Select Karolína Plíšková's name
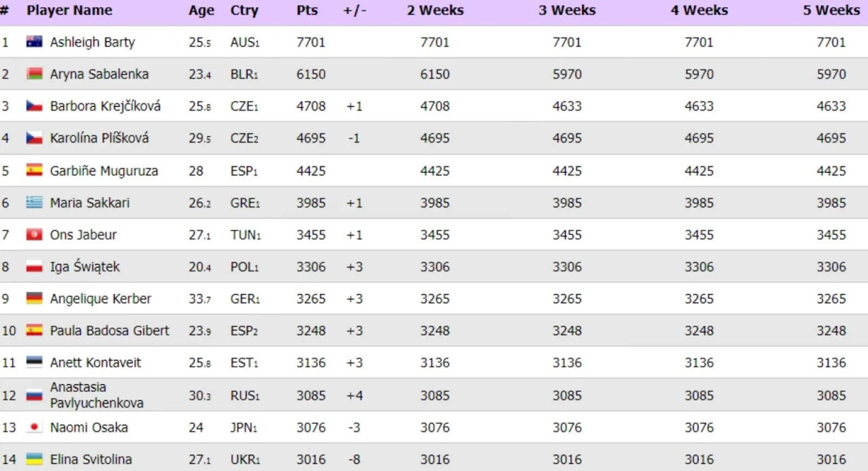 (99, 138)
